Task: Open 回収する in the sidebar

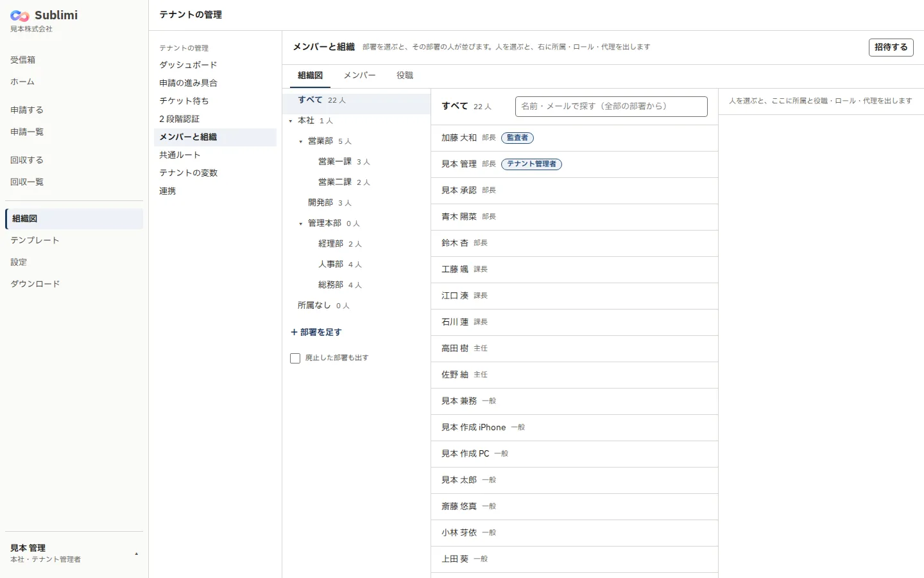Action: coord(74,160)
